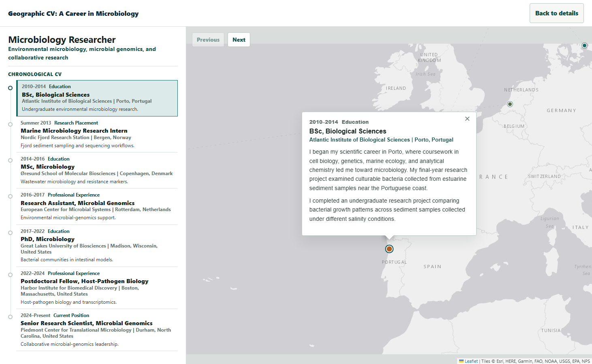
Task: Click the timeline dot beside 2024–Present
Action: click(x=10, y=317)
